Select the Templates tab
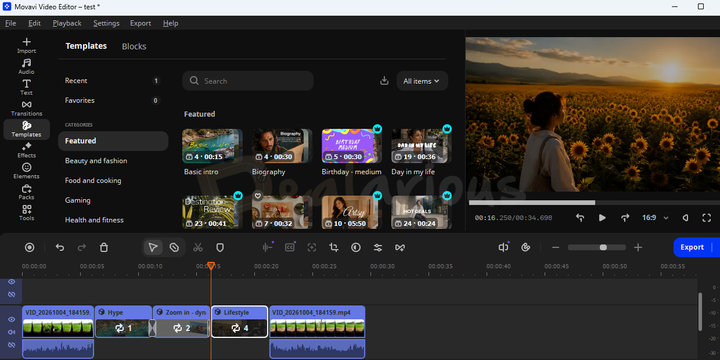This screenshot has width=720, height=360. click(x=86, y=46)
